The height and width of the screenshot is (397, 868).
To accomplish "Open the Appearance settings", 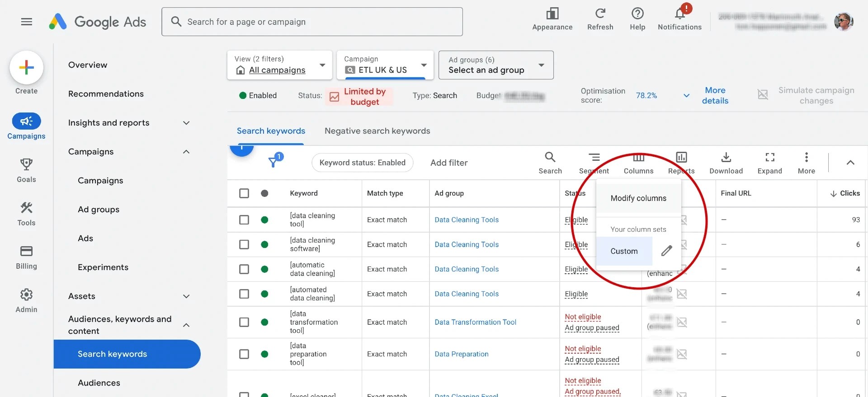I will (552, 19).
